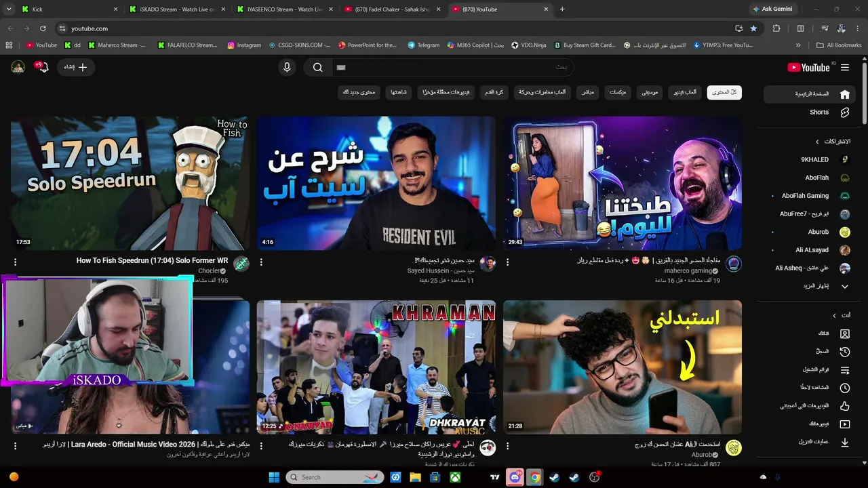Click the magnifier search button
Viewport: 868px width, 488px height.
pos(317,67)
